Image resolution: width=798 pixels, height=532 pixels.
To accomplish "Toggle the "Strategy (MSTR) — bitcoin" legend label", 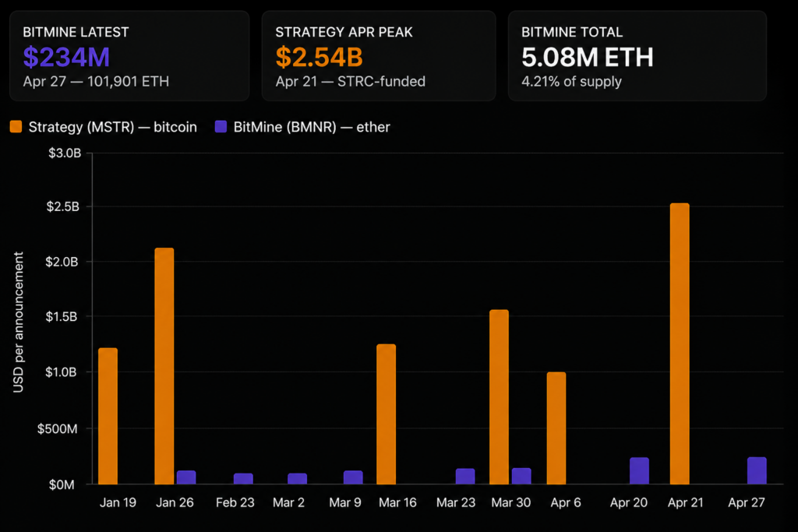I will [x=113, y=126].
